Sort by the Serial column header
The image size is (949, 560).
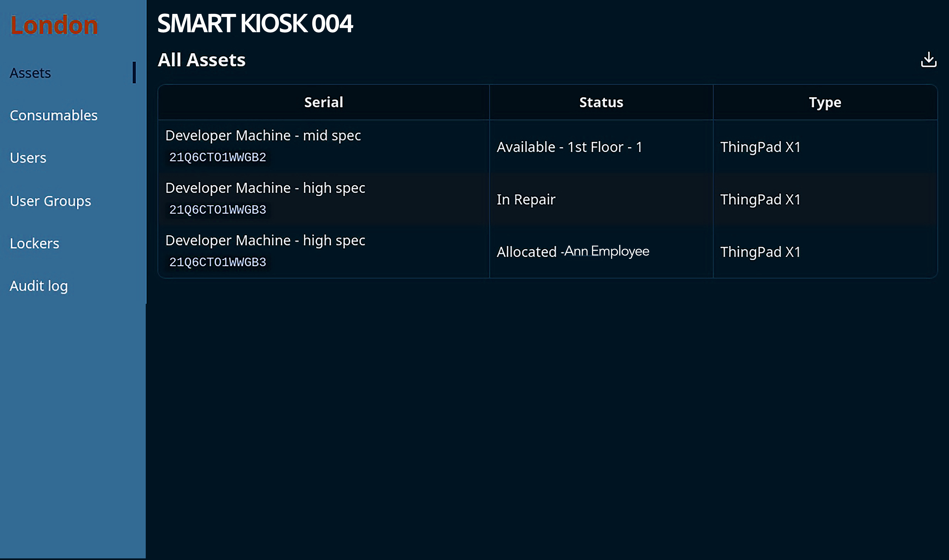(323, 102)
